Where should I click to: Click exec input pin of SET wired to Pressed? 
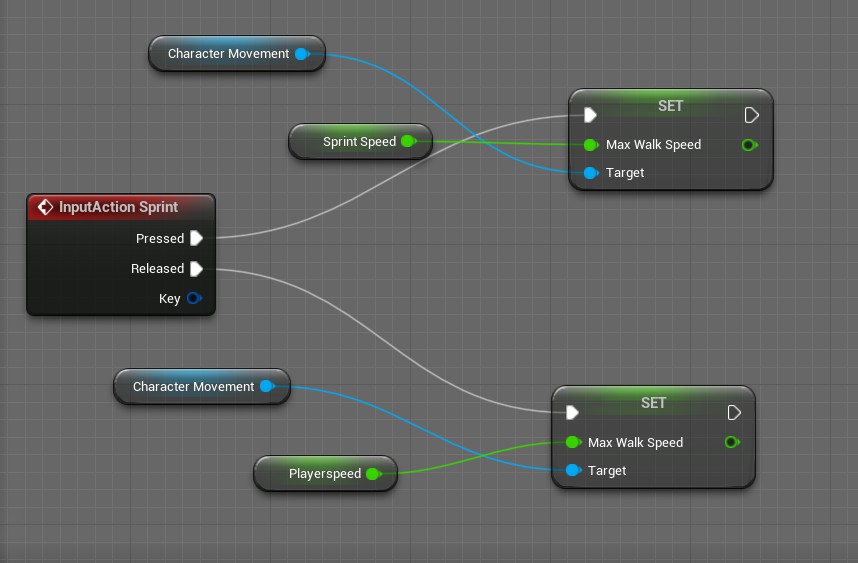[x=590, y=115]
